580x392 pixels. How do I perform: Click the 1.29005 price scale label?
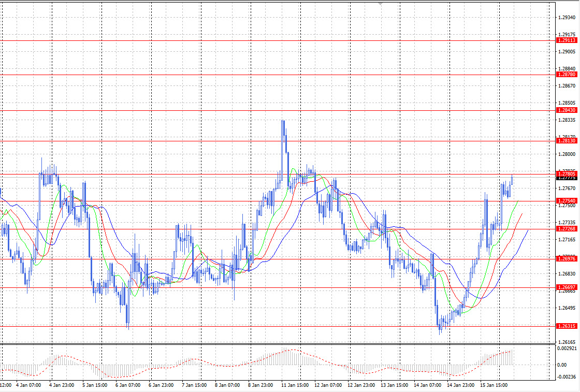tap(567, 52)
